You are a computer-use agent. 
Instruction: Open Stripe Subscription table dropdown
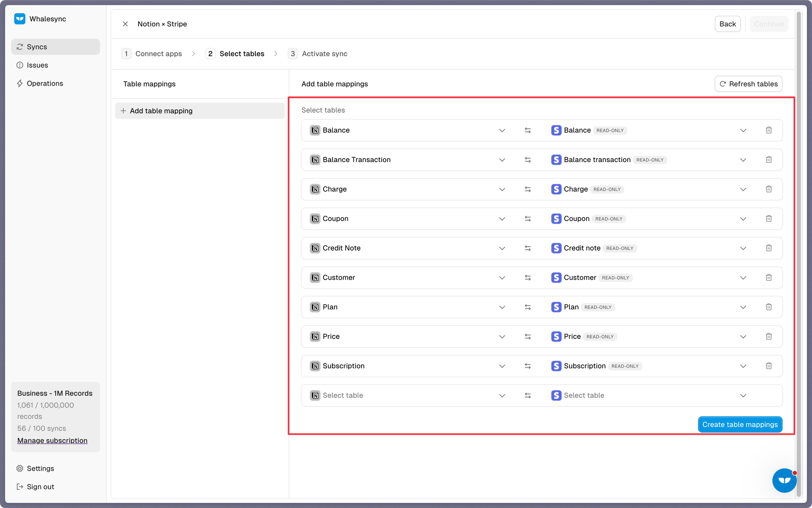(x=649, y=366)
